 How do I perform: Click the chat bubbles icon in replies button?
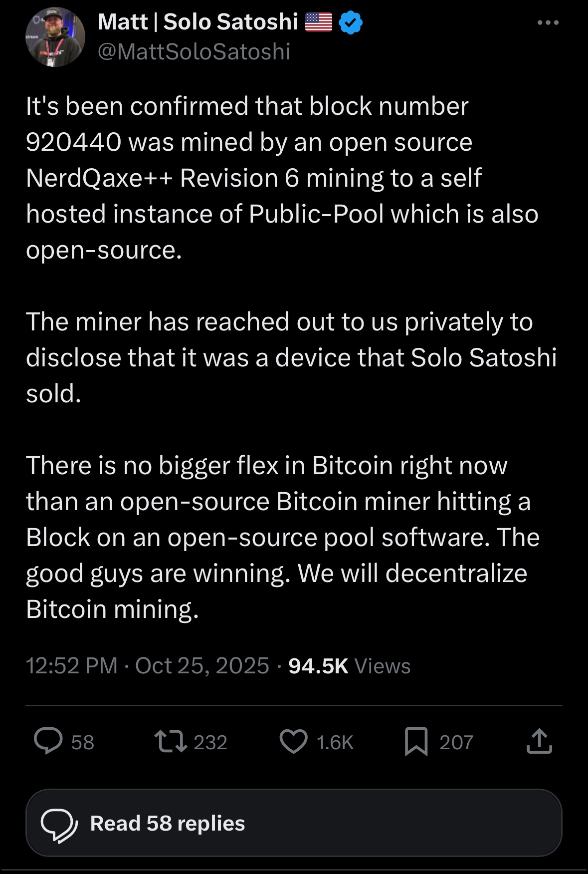point(59,825)
